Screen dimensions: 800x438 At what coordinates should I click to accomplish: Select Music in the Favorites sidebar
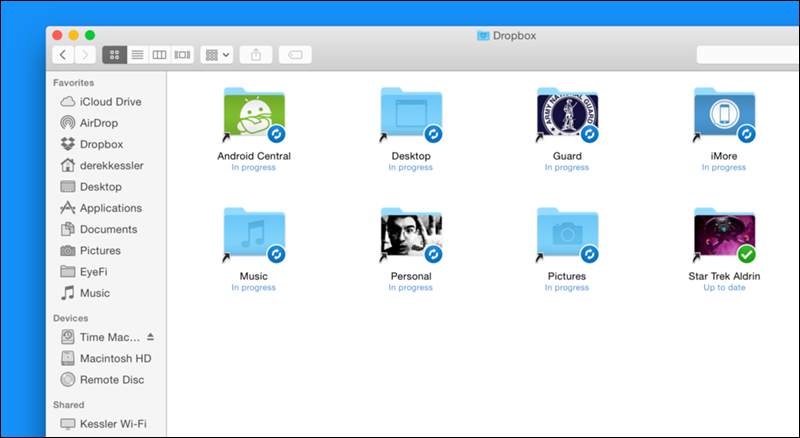pyautogui.click(x=85, y=293)
